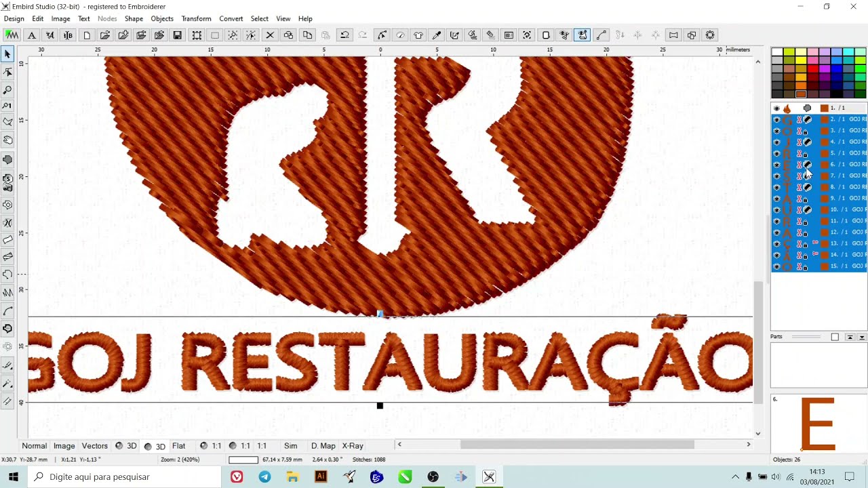Switch to Normal view button
Screen dimensions: 868x488
(34, 446)
